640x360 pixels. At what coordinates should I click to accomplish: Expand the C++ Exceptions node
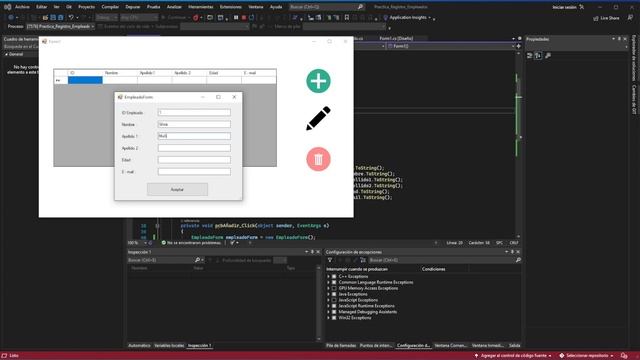pos(328,276)
